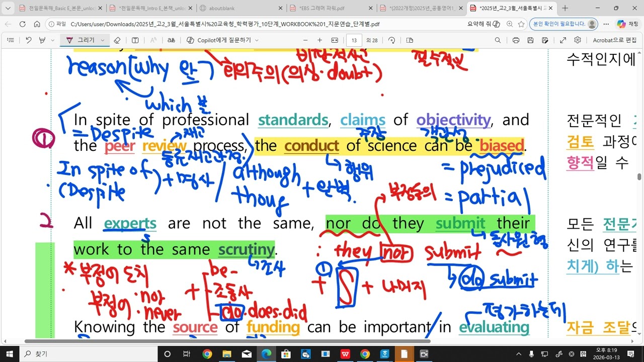Click the taskbar 찾기 search box

(x=88, y=353)
